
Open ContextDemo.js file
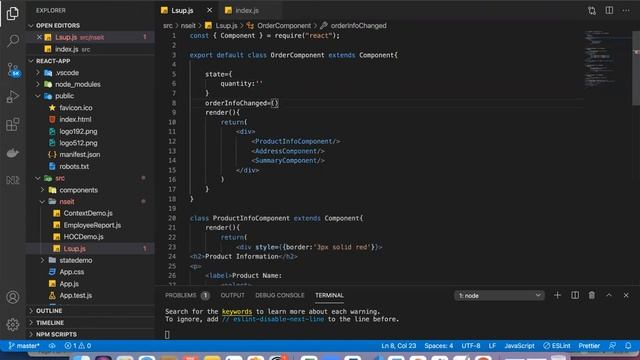88,213
